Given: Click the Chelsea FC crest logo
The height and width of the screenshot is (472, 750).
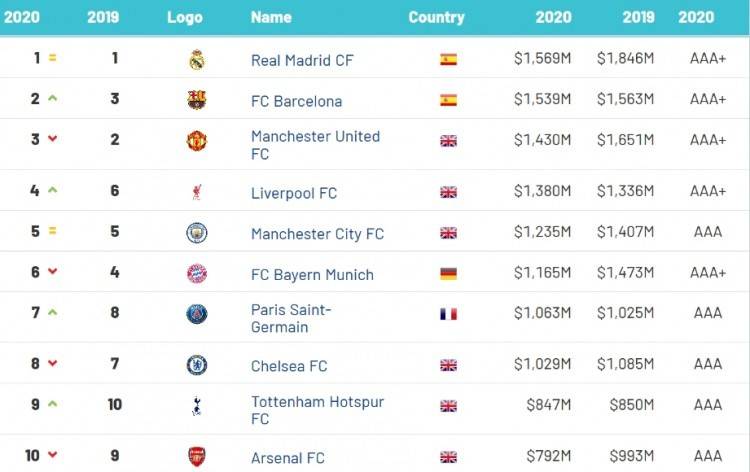Looking at the screenshot, I should pos(197,365).
